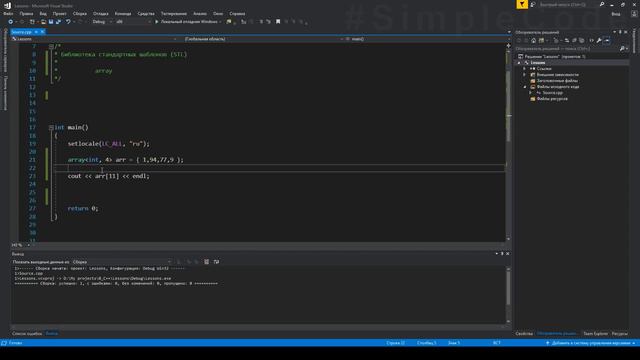The width and height of the screenshot is (640, 360).
Task: Click the Quick Launch magnifier icon
Action: pos(602,4)
